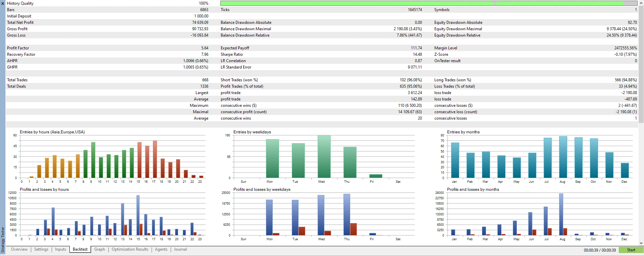The width and height of the screenshot is (644, 256).
Task: Click the Recovery Factor label
Action: tap(21, 54)
